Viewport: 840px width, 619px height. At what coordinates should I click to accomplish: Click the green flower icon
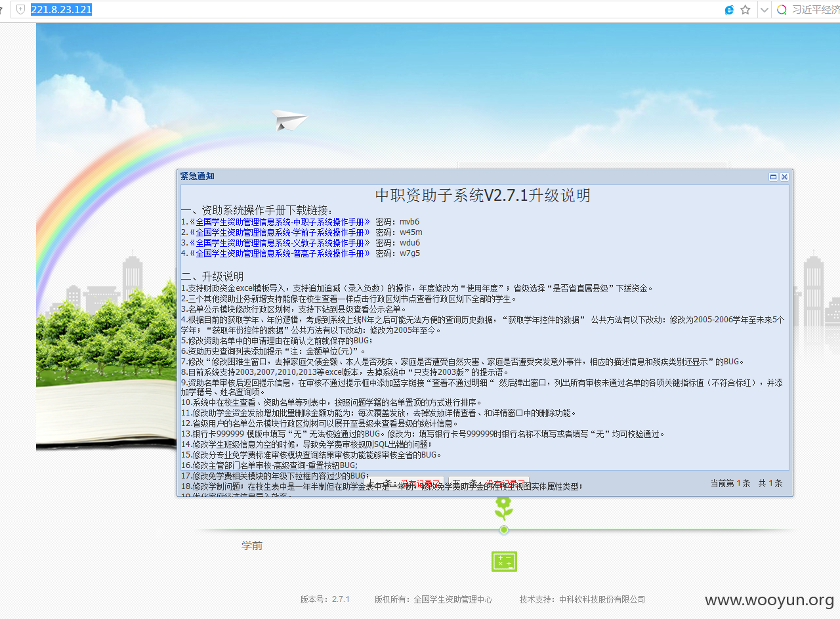tap(504, 508)
